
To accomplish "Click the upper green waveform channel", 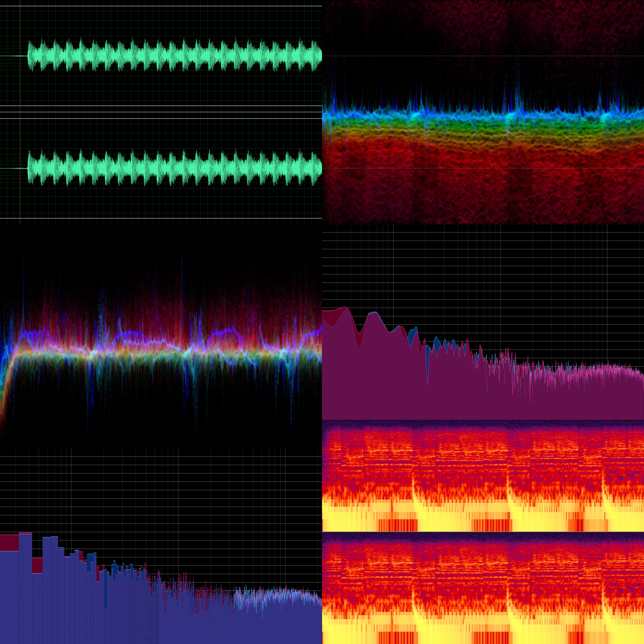I will click(x=173, y=56).
